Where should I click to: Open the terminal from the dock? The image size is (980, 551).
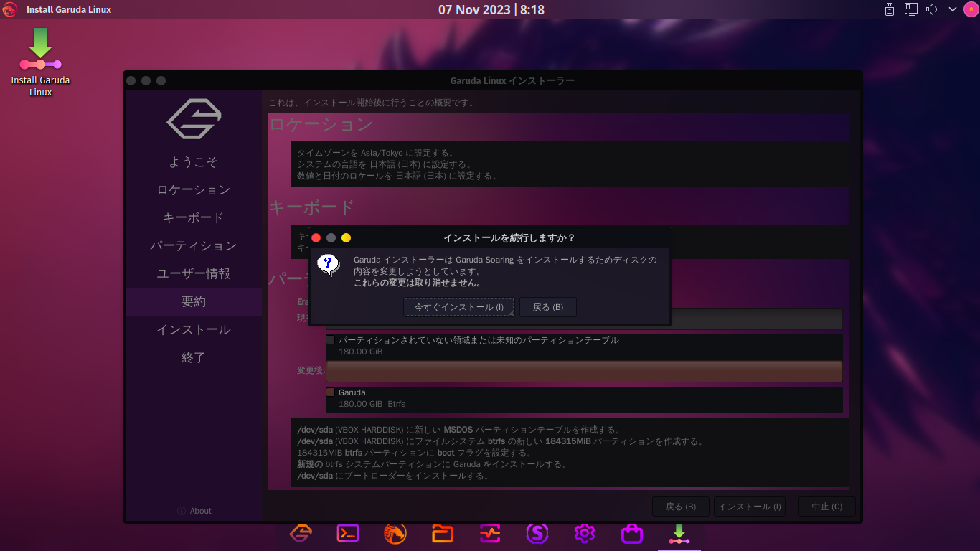point(348,533)
